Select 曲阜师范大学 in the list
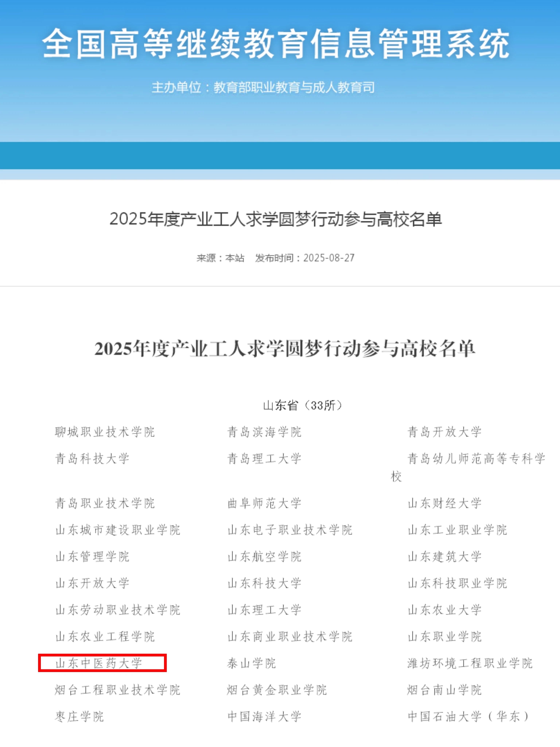This screenshot has height=747, width=560. [264, 503]
